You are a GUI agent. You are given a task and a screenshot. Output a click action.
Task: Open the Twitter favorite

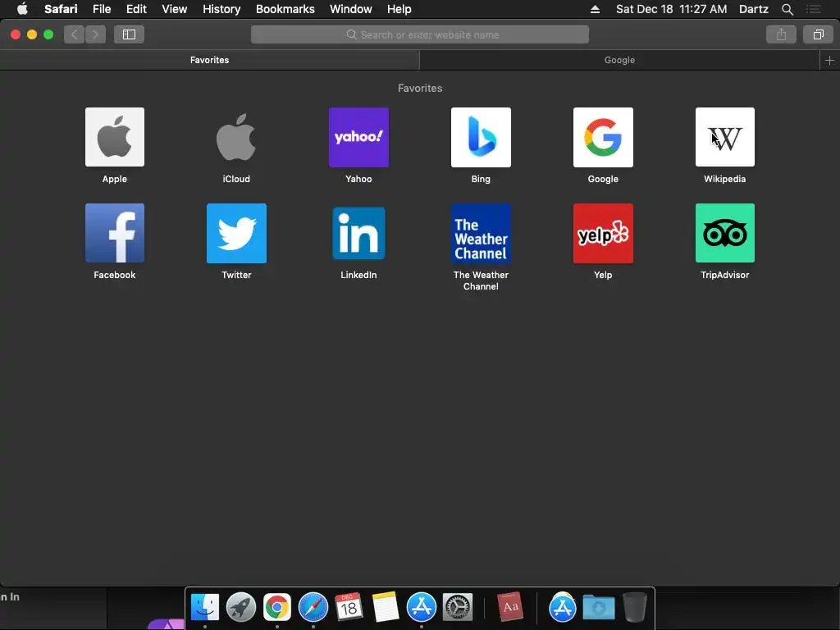236,233
